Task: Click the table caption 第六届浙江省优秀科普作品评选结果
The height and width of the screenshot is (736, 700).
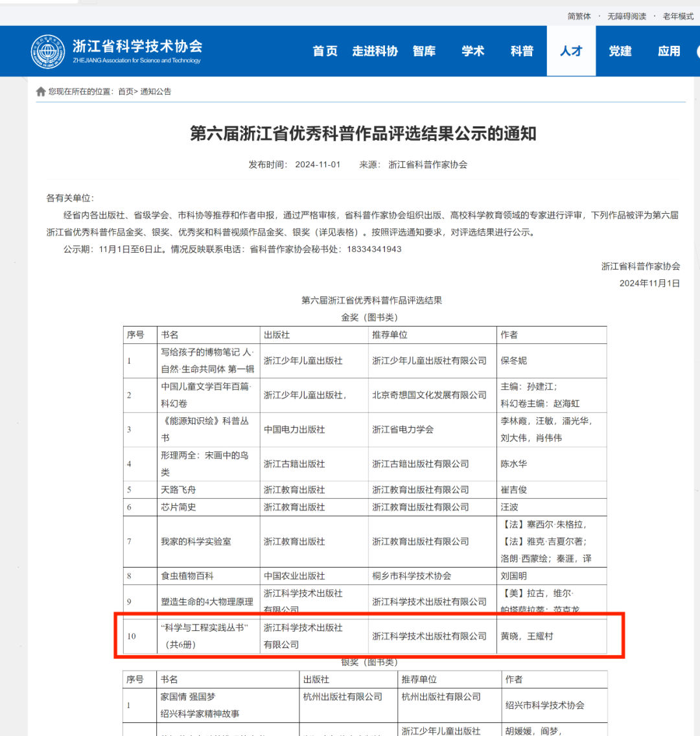Action: (371, 301)
